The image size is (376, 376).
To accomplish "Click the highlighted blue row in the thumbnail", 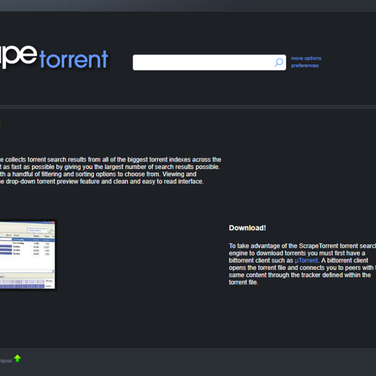I will click(33, 239).
